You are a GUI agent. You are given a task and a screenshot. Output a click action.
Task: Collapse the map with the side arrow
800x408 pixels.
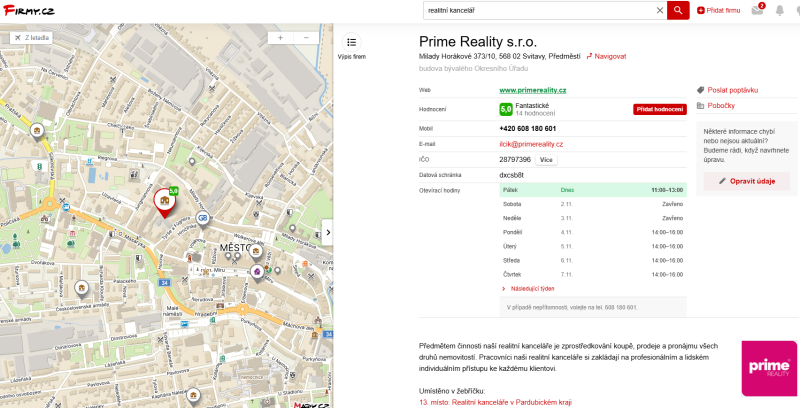328,232
